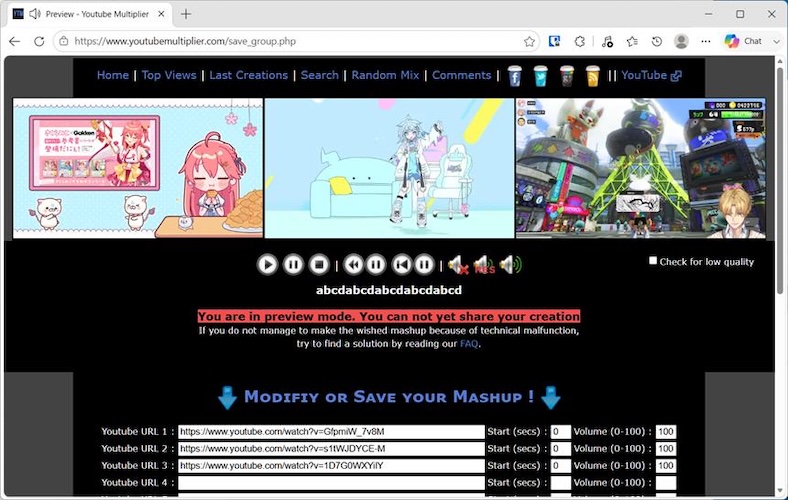The height and width of the screenshot is (500, 788).
Task: Click the music note media icon in toolbar
Action: [x=607, y=41]
